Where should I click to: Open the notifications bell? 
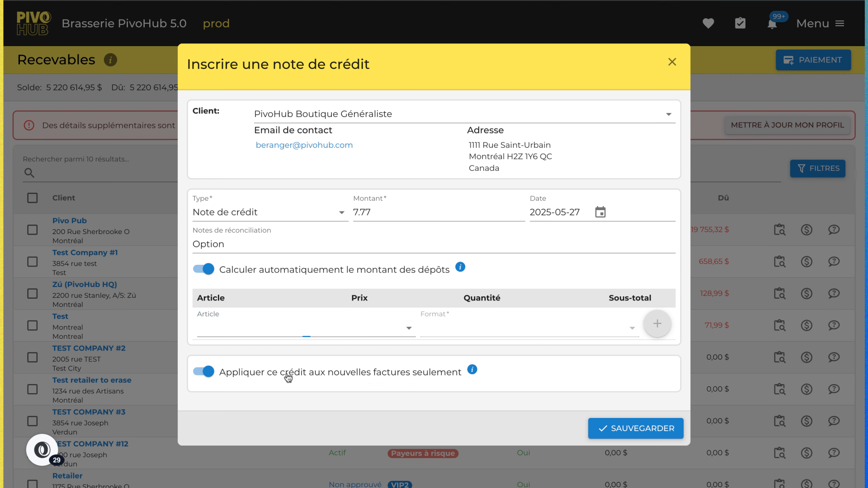[x=772, y=24]
